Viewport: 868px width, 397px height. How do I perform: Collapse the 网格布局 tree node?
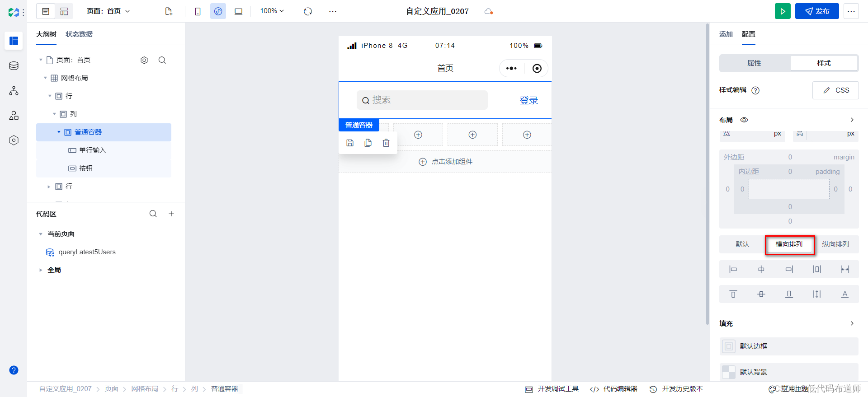(45, 78)
